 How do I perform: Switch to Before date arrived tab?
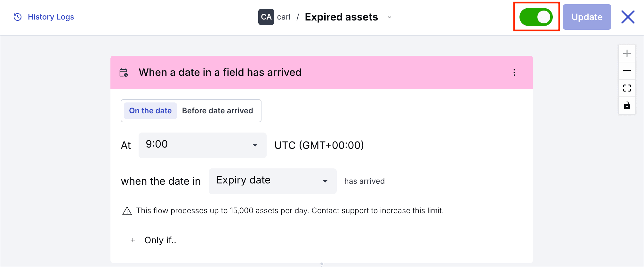tap(218, 111)
